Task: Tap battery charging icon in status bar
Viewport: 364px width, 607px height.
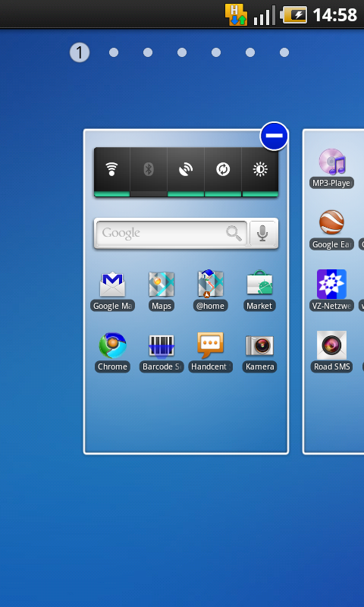Action: coord(293,15)
